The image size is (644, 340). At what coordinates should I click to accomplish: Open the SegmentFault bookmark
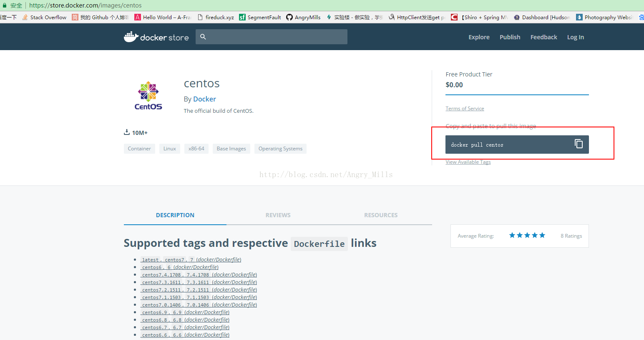(260, 17)
